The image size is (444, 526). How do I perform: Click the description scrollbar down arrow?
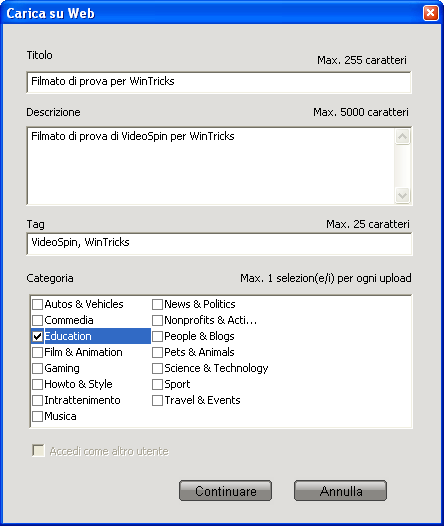(x=402, y=195)
